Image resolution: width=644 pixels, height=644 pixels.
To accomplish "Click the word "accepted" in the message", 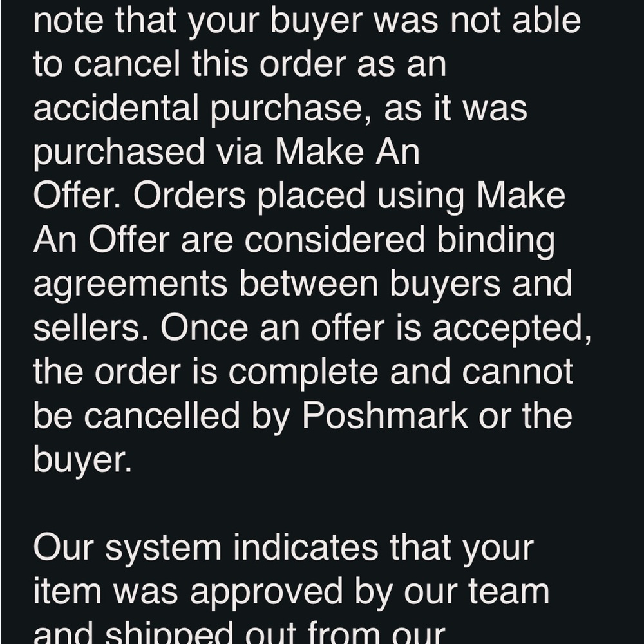I will click(511, 328).
